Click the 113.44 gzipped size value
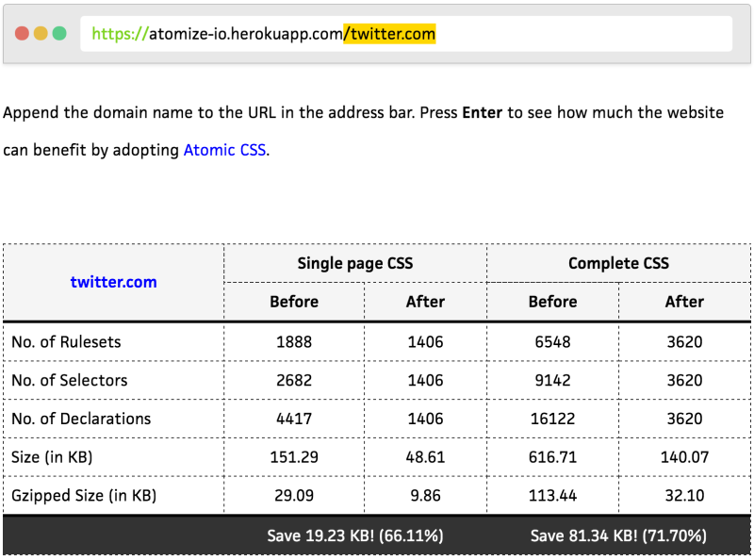The width and height of the screenshot is (754, 560). (x=552, y=496)
